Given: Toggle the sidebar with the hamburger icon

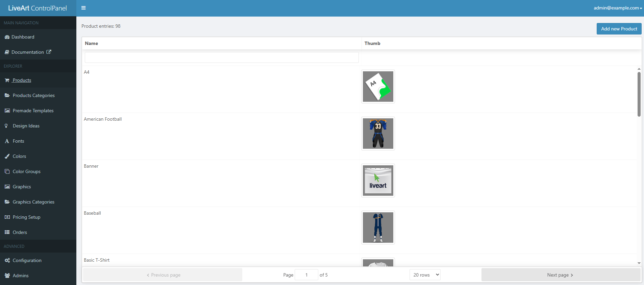Looking at the screenshot, I should (83, 8).
